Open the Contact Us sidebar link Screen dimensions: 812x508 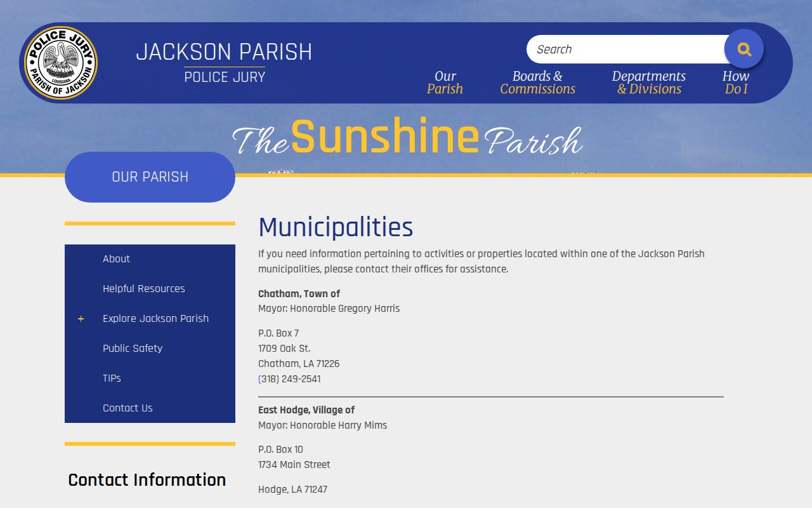[x=128, y=408]
